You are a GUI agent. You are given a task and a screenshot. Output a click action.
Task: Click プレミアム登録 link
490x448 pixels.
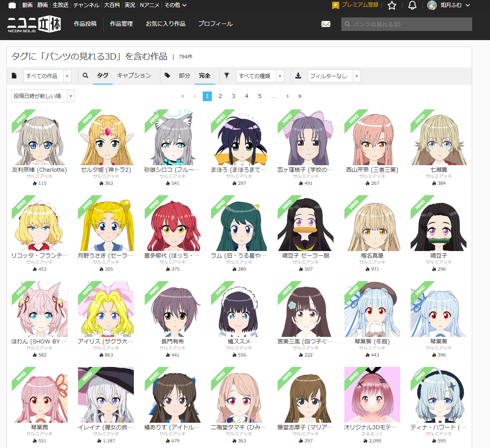360,5
